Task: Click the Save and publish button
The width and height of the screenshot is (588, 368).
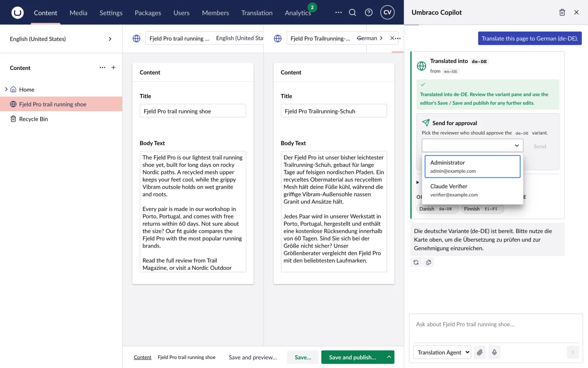Action: point(352,357)
